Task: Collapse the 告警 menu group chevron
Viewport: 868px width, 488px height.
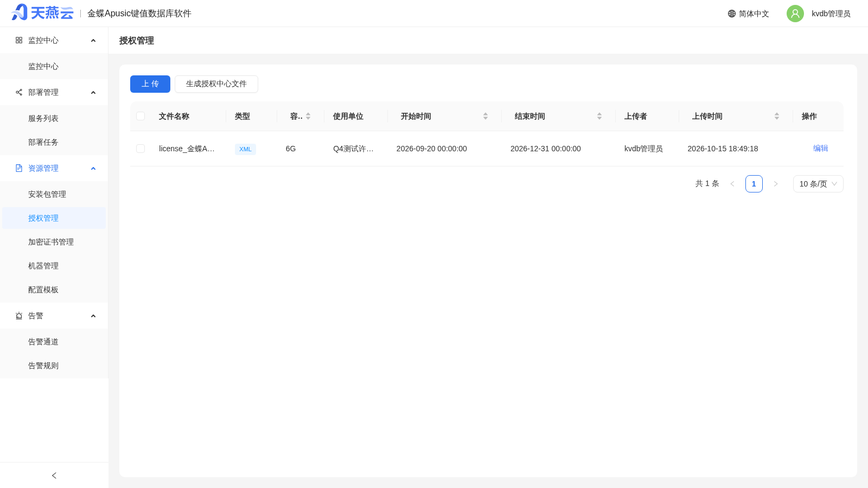Action: tap(93, 316)
